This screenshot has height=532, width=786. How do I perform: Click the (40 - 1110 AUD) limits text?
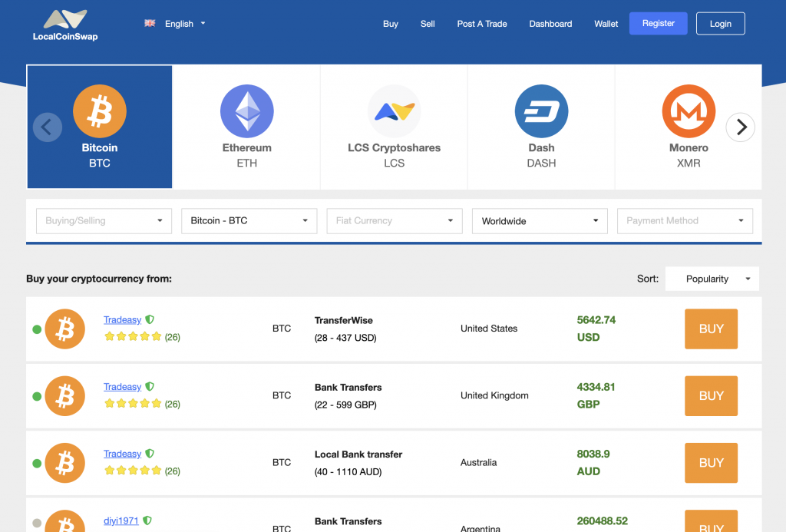[x=348, y=472]
